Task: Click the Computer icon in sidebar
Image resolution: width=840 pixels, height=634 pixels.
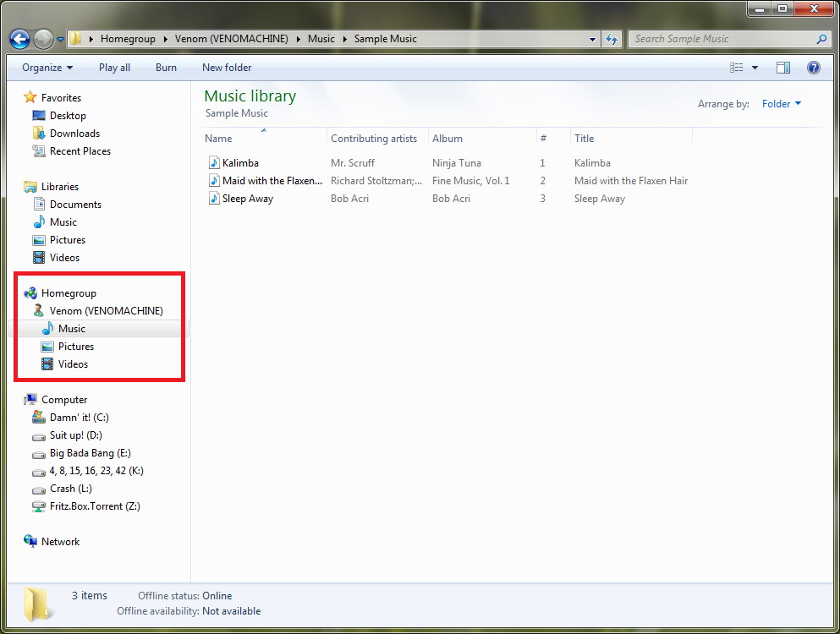Action: pos(30,400)
